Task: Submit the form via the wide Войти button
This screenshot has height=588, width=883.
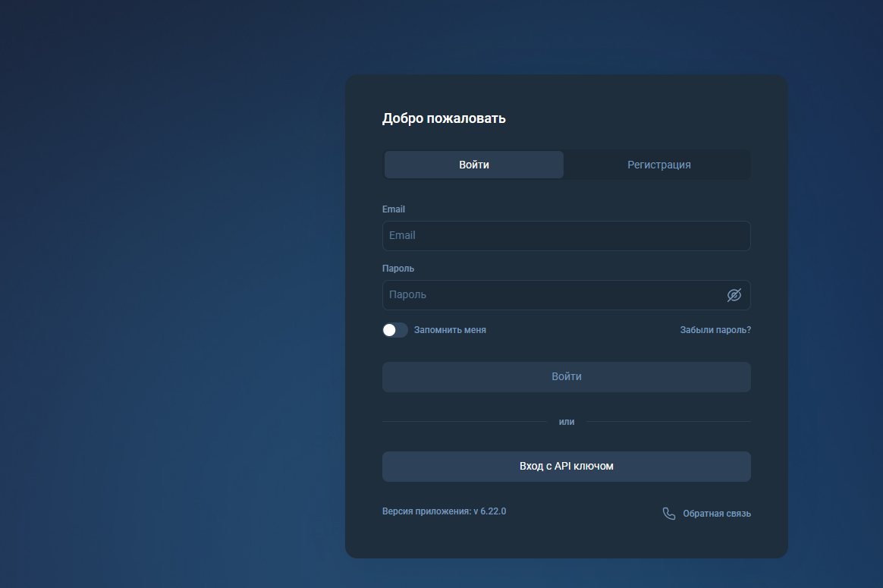Action: tap(566, 377)
